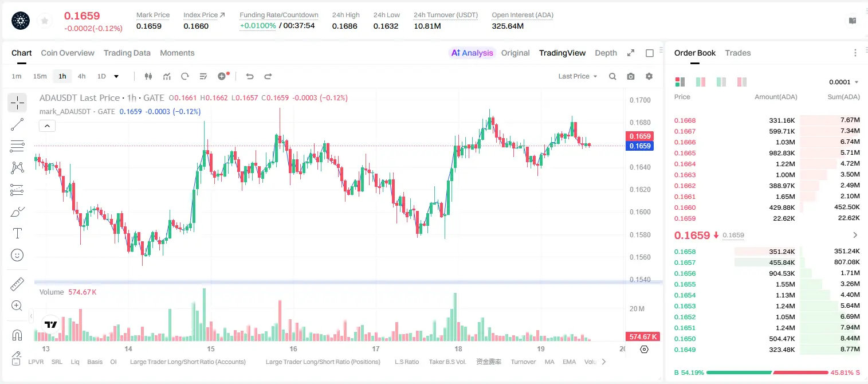Open the Trades tab
This screenshot has width=868, height=384.
click(x=738, y=53)
